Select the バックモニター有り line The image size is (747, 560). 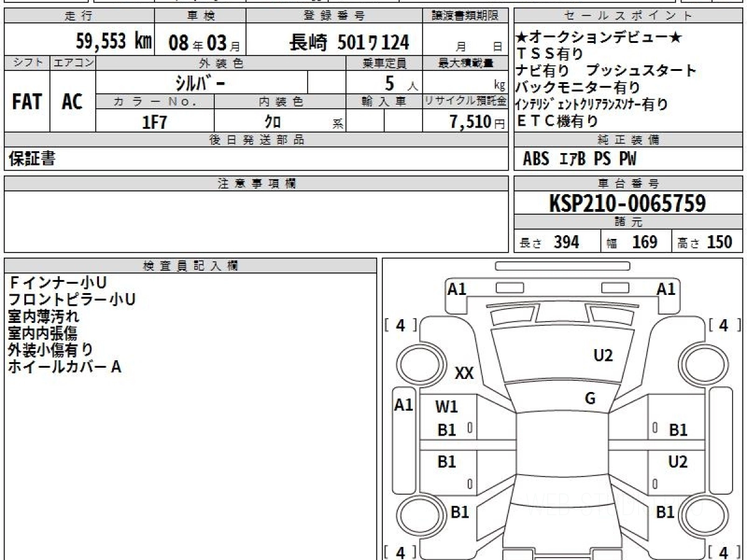tap(578, 87)
